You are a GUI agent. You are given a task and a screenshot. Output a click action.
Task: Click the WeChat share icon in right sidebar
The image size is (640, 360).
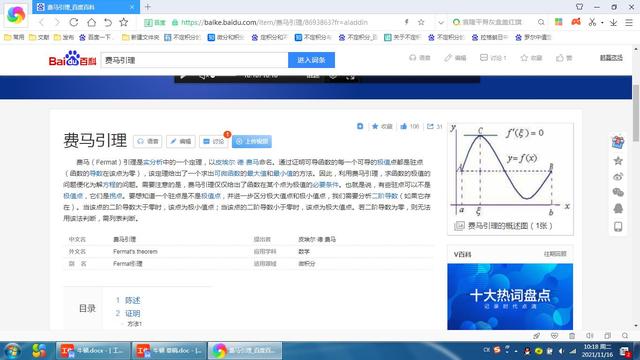click(618, 192)
